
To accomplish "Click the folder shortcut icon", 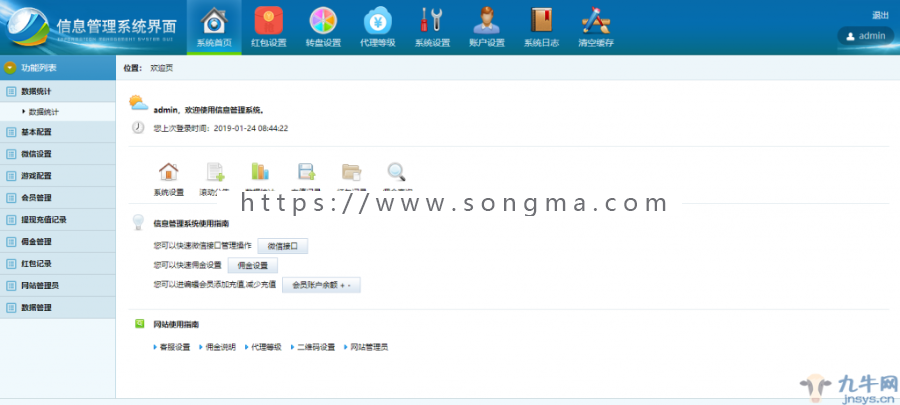I will click(x=351, y=172).
